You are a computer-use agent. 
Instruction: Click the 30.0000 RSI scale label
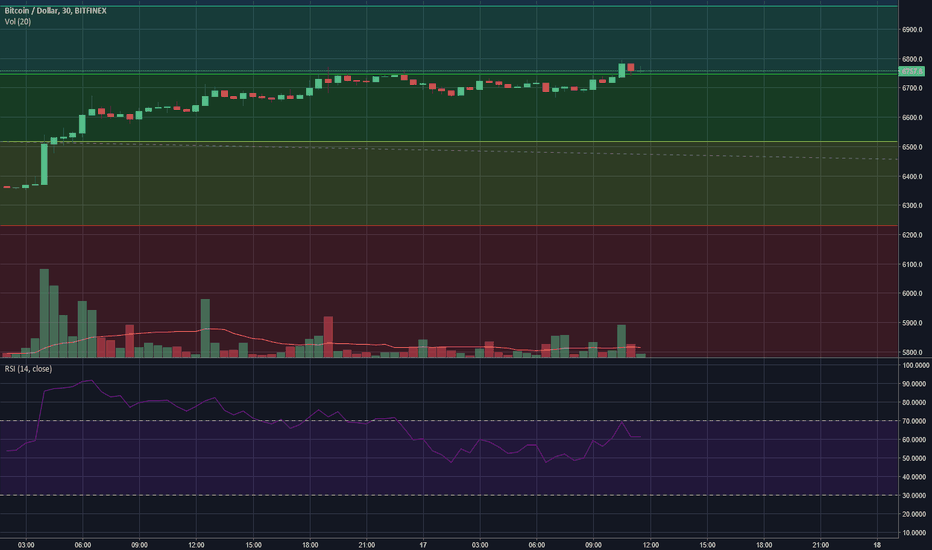coord(915,495)
